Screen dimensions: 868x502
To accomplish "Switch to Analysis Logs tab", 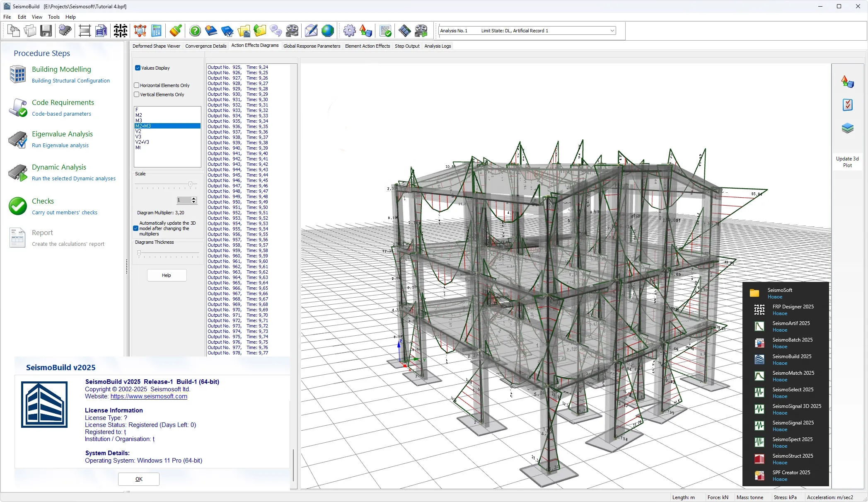I will [x=438, y=46].
